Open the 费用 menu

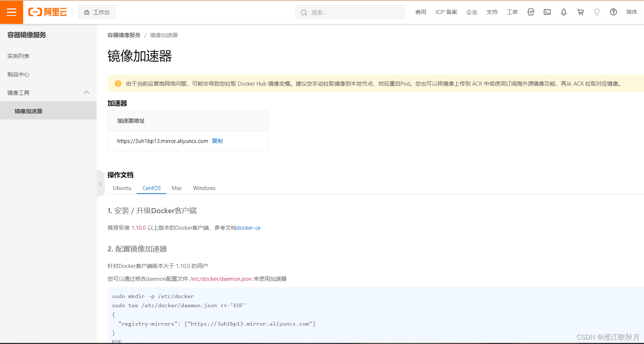pyautogui.click(x=421, y=12)
